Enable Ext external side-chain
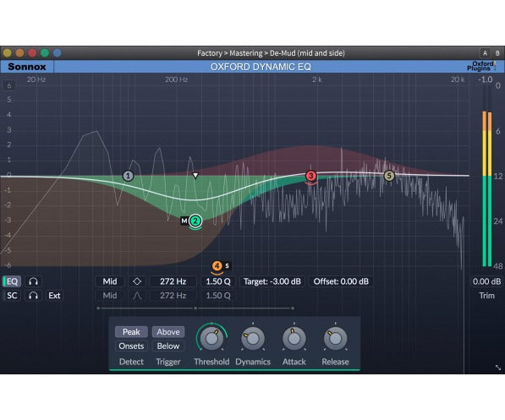The image size is (505, 420). click(54, 296)
